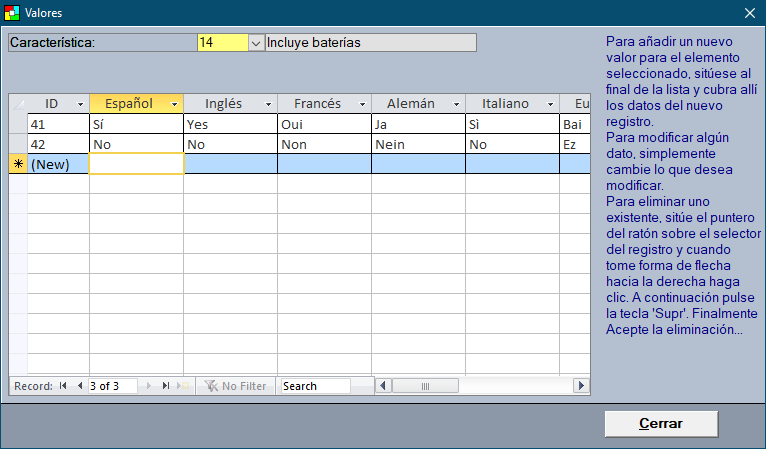This screenshot has width=766, height=449.
Task: Click the Search box in record navigator
Action: 315,386
